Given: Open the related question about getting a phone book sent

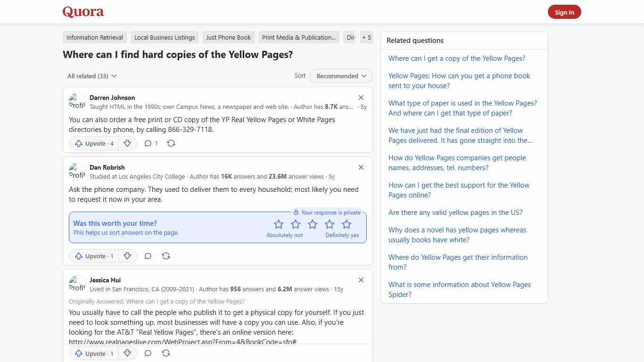Looking at the screenshot, I should [459, 81].
